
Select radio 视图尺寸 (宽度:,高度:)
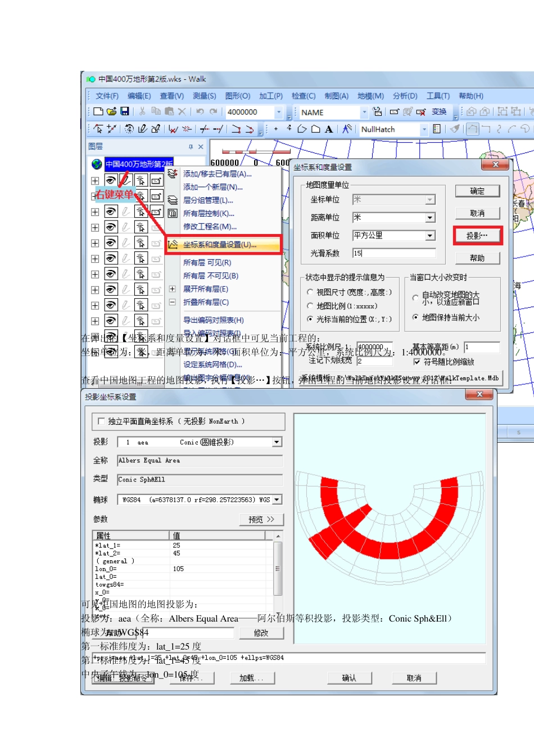(x=310, y=292)
